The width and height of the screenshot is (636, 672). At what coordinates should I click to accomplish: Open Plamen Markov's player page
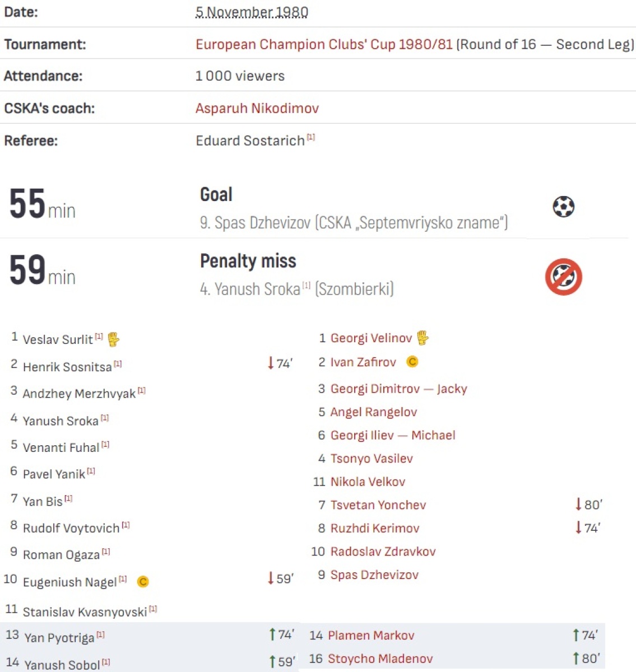coord(371,635)
